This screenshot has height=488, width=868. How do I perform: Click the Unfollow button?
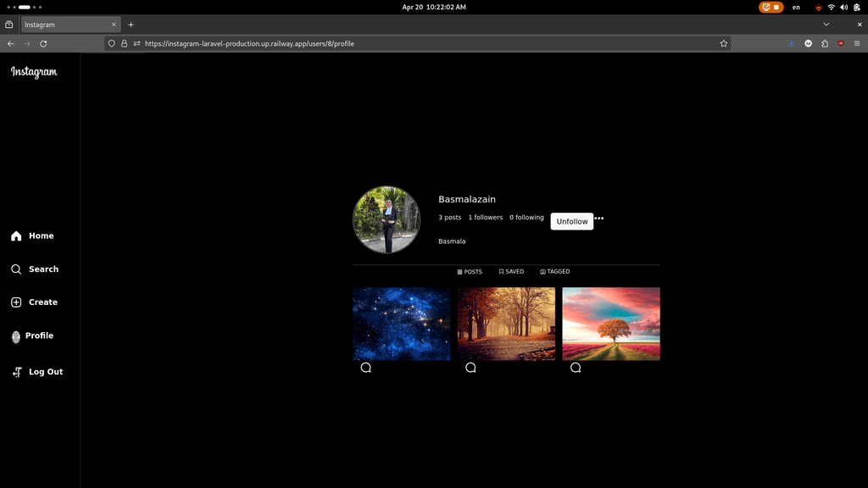pos(572,221)
